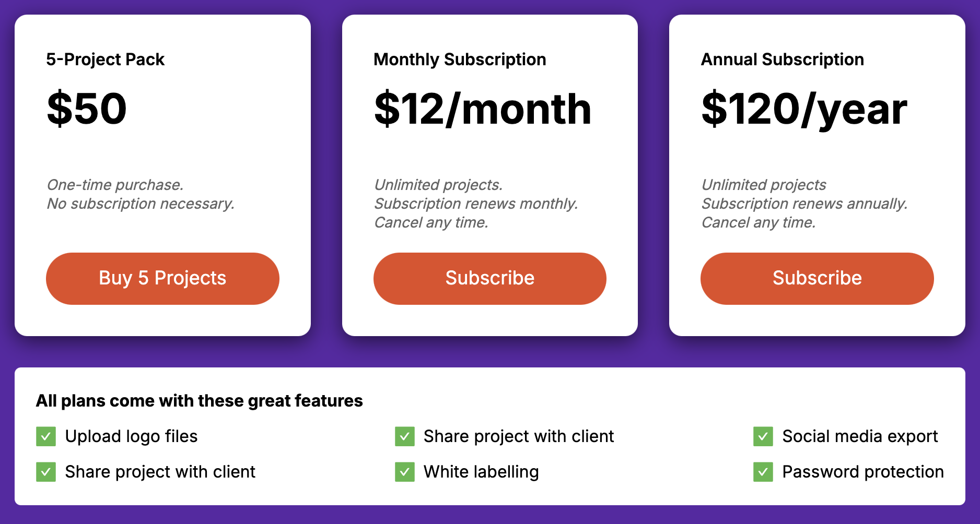Click the $12/month price text

[x=483, y=109]
